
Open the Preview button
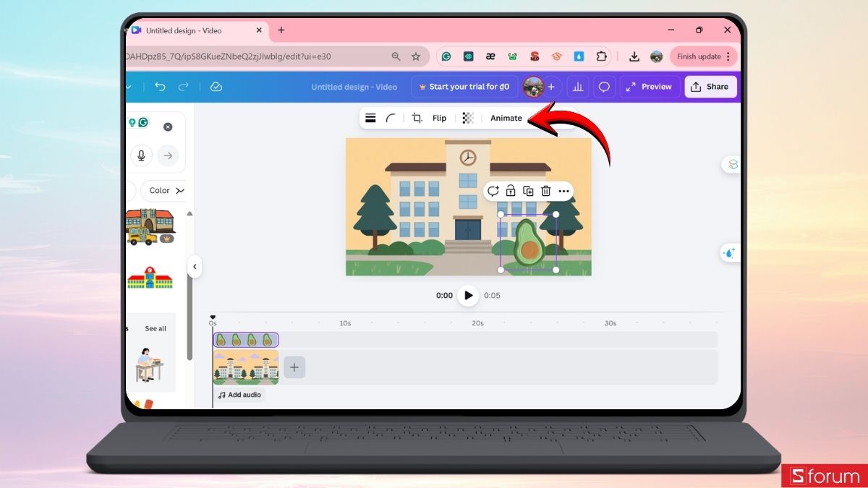point(650,87)
